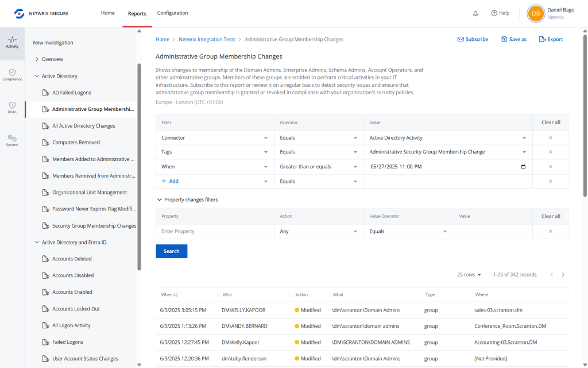Expand the Overview tree node
Viewport: 588px width, 368px height.
[x=37, y=59]
